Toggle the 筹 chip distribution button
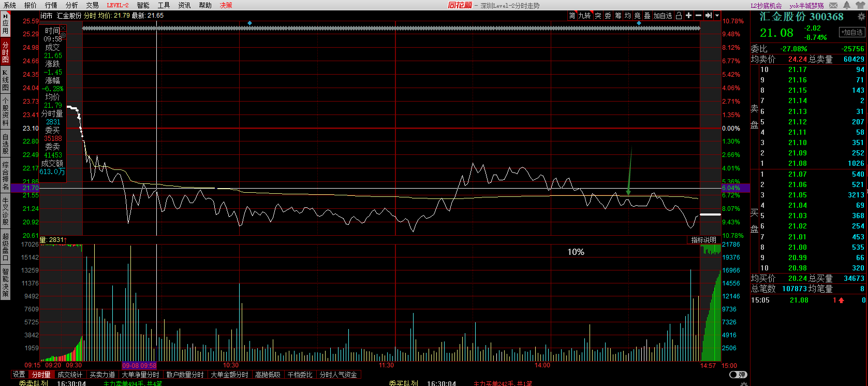 coord(618,16)
